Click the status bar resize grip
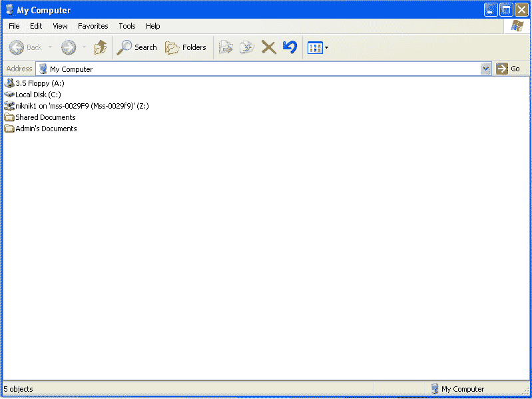Viewport: 532px width, 399px height. [x=527, y=391]
